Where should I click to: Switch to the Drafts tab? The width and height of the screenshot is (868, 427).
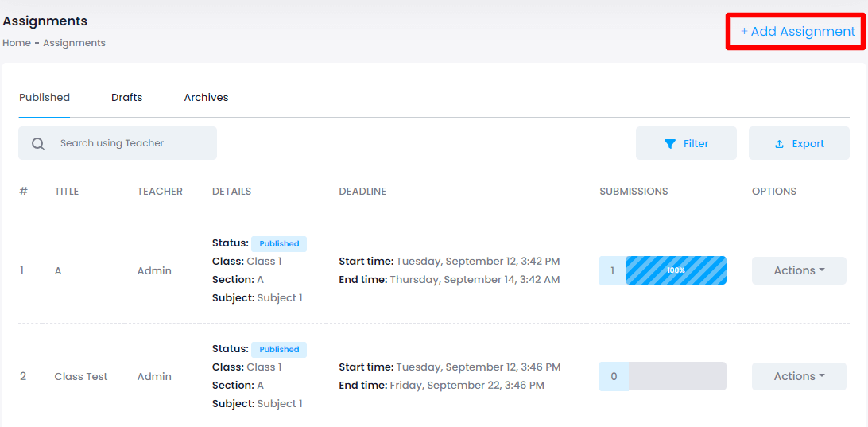click(x=126, y=98)
